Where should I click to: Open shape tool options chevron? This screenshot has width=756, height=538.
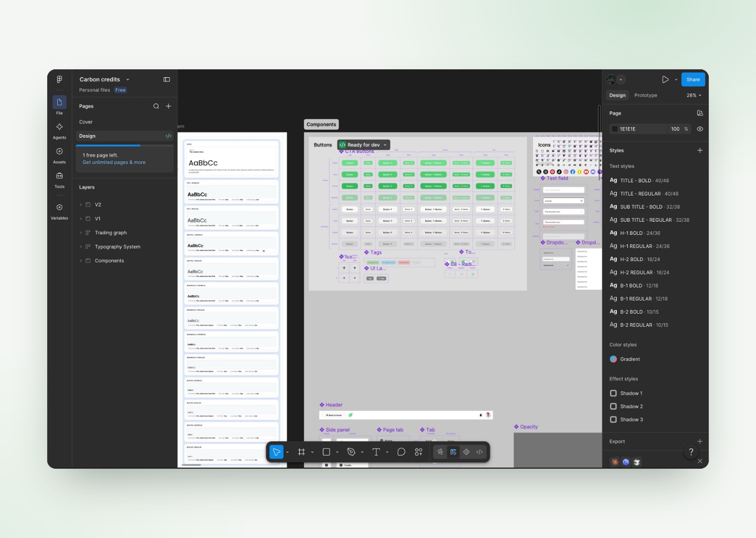(337, 452)
